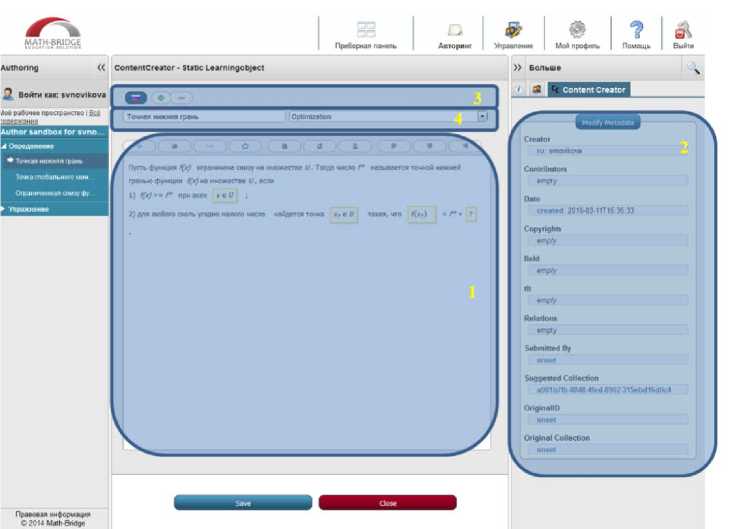The height and width of the screenshot is (529, 729).
Task: Open the info 'i' tab icon
Action: pos(519,89)
